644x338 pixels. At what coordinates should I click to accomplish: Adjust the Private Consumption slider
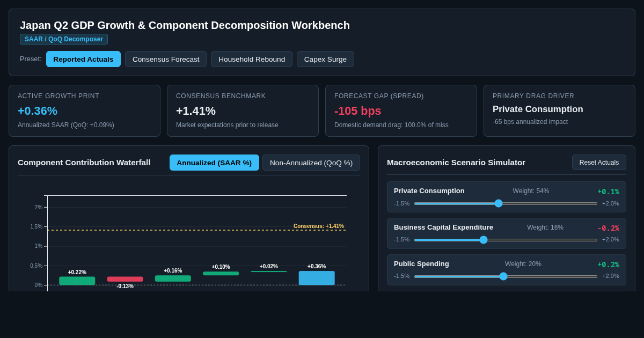click(506, 203)
